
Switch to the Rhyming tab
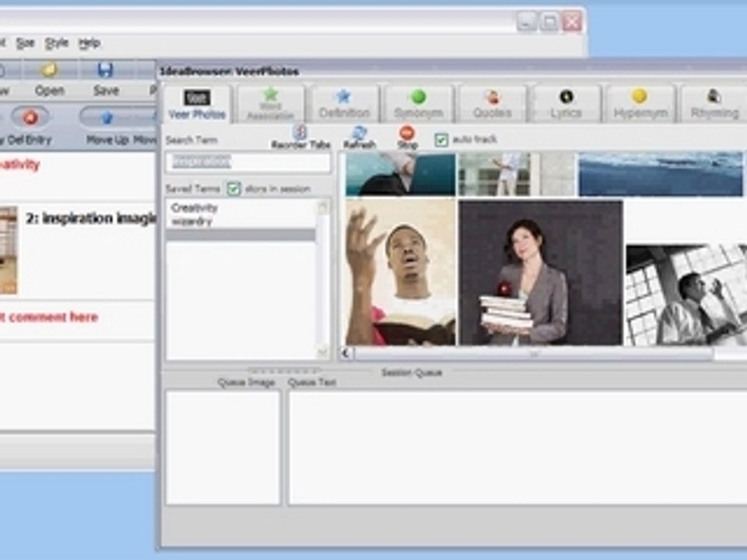click(x=714, y=104)
